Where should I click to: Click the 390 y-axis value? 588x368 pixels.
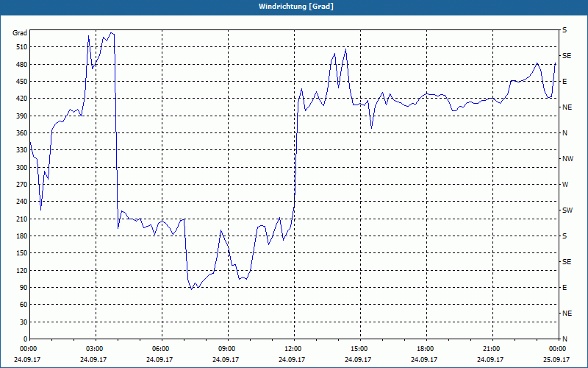coord(22,116)
